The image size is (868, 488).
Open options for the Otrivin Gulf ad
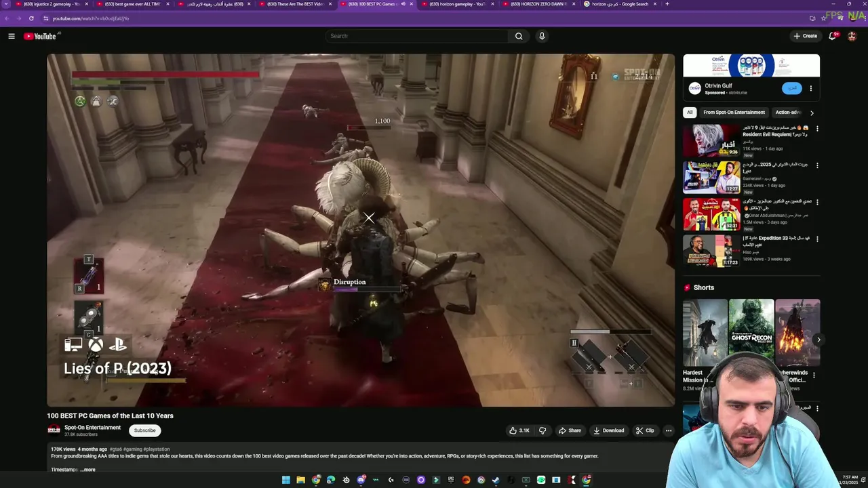point(811,88)
